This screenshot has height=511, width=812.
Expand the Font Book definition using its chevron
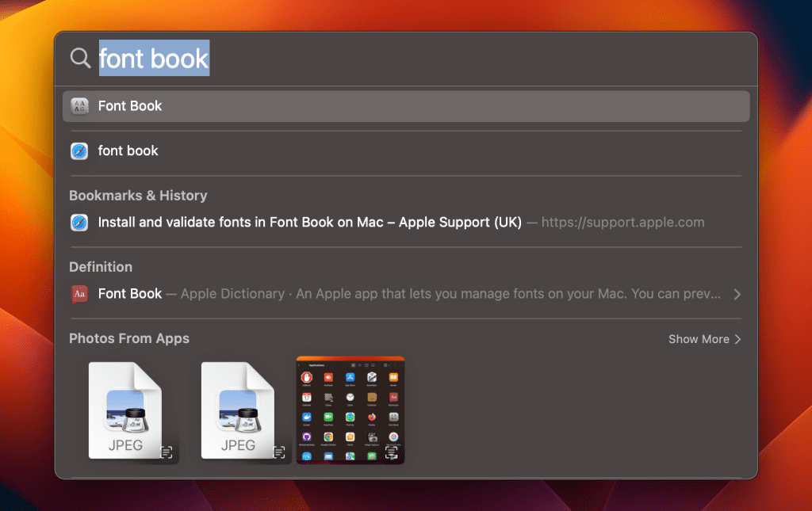[x=737, y=295]
